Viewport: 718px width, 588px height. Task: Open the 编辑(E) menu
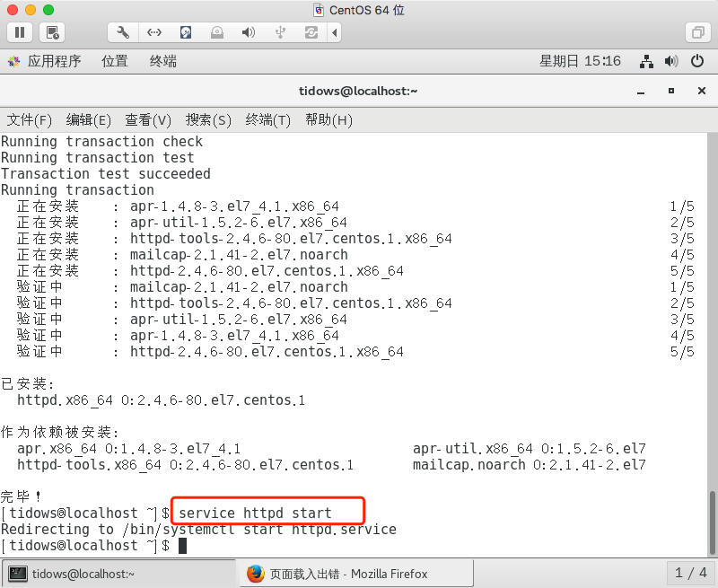pos(88,120)
